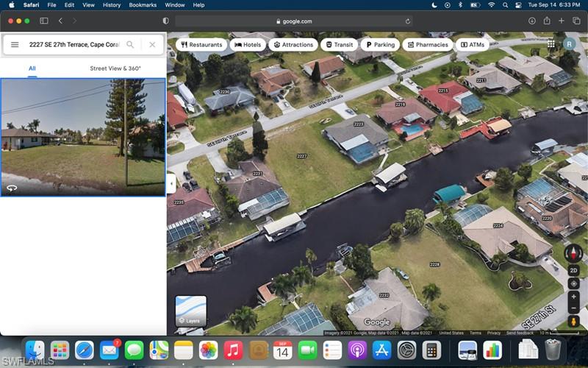
Task: Switch to the Street View & 360° tab
Action: (x=115, y=68)
